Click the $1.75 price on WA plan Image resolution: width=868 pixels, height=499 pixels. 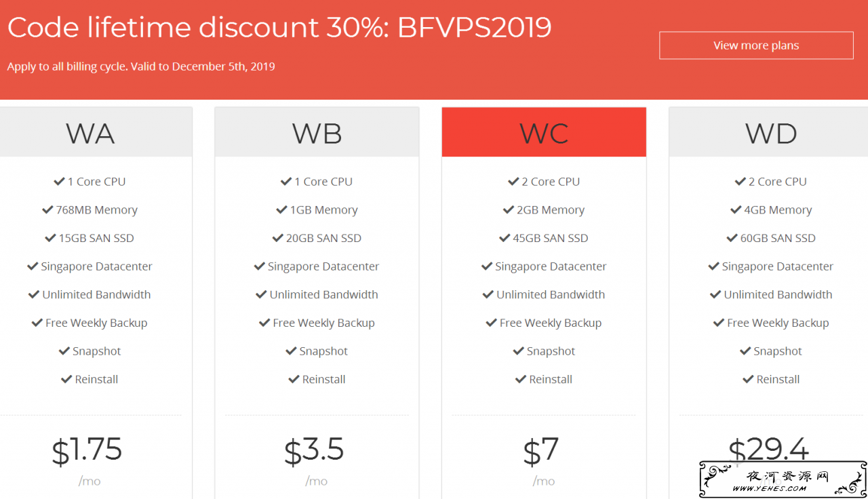pyautogui.click(x=87, y=450)
